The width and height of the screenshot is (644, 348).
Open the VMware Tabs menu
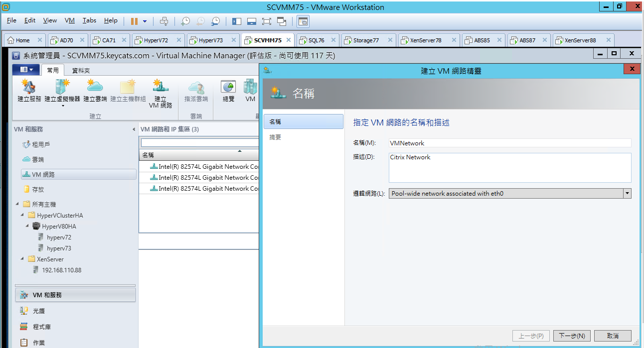click(x=90, y=20)
